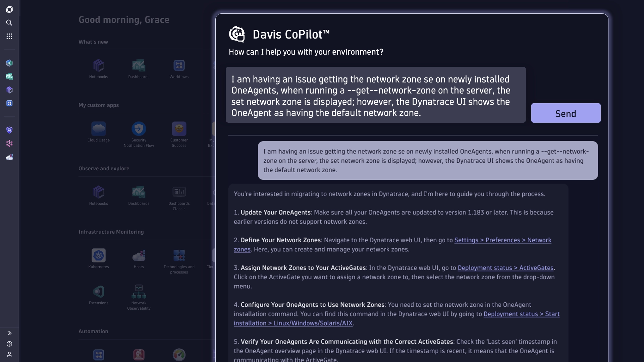The height and width of the screenshot is (362, 644).
Task: Launch the Extensions app
Action: [x=99, y=295]
